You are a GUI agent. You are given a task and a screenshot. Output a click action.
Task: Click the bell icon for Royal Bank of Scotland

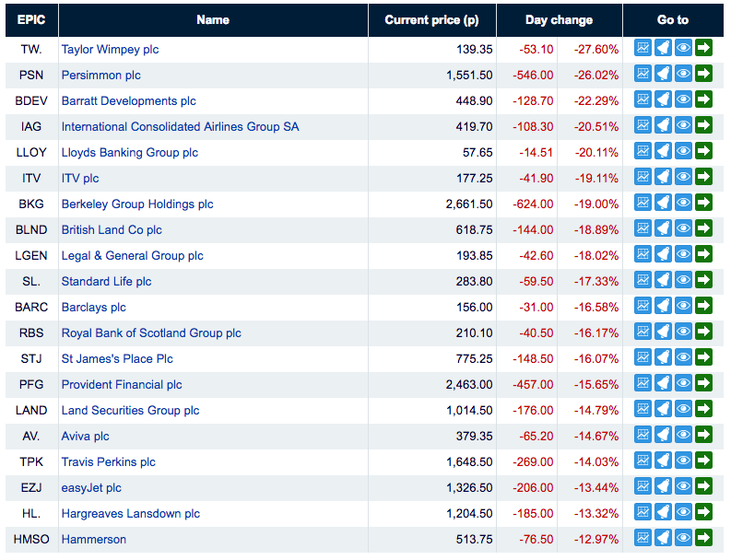pos(663,332)
